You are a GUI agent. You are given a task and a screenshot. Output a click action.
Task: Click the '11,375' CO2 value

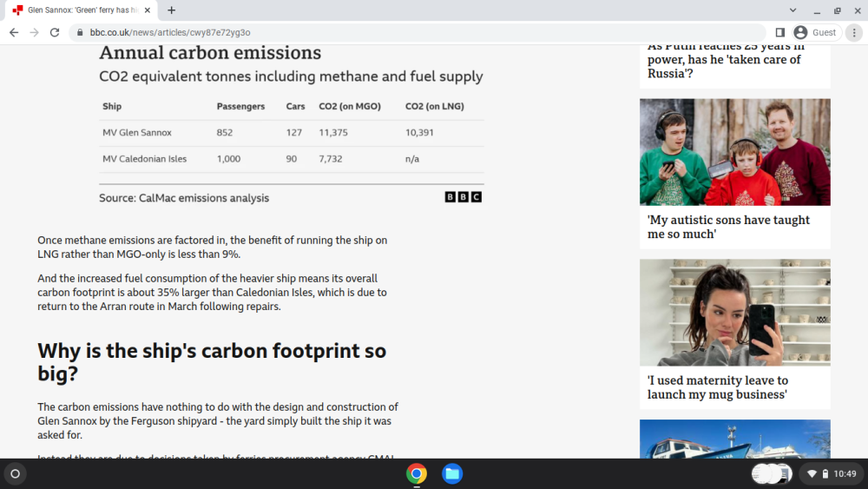pos(333,132)
